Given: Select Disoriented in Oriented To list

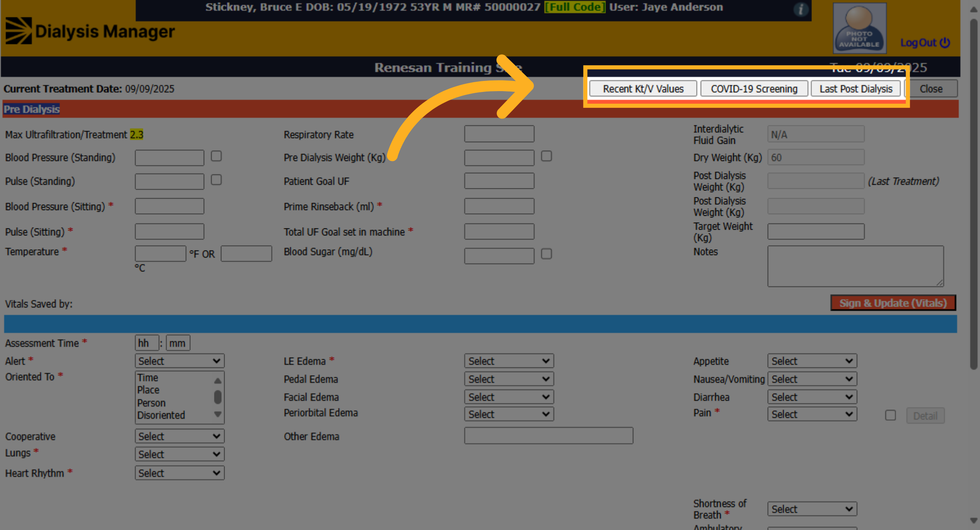Looking at the screenshot, I should (161, 415).
